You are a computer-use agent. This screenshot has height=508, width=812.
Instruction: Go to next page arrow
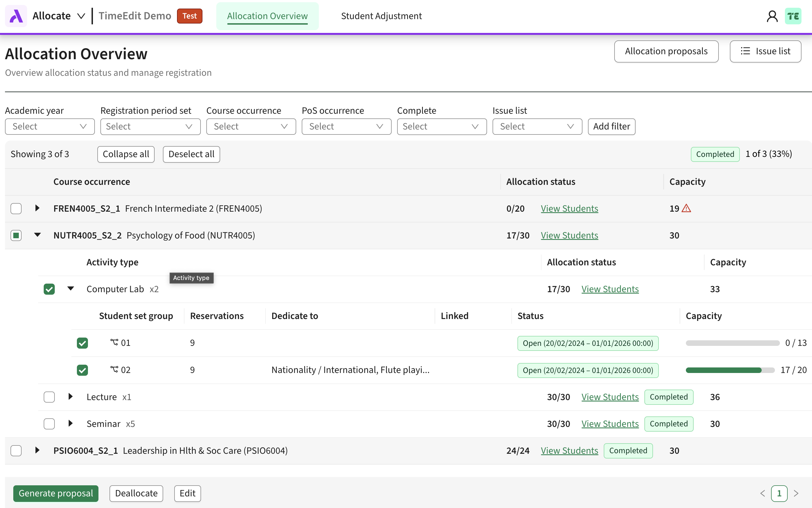(x=796, y=493)
